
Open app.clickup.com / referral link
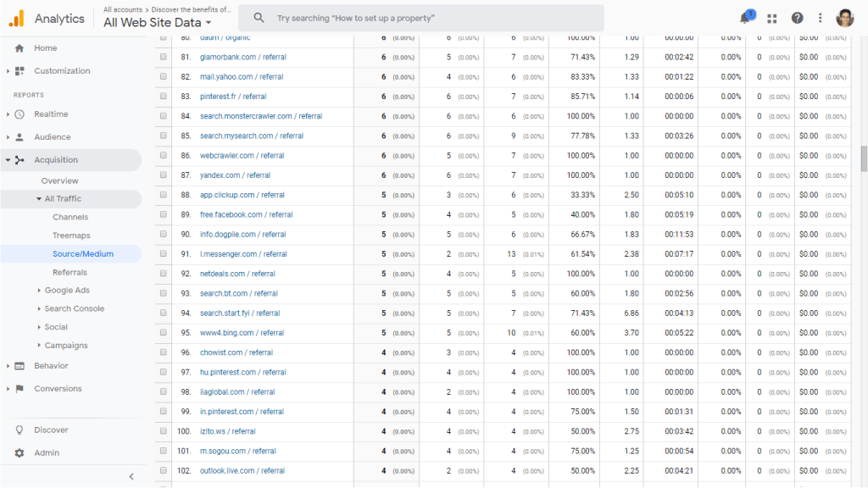click(x=242, y=195)
